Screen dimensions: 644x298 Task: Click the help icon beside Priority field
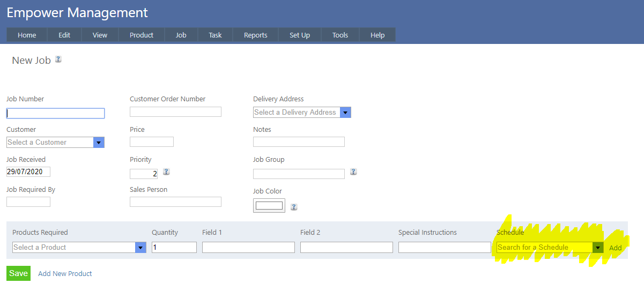point(166,172)
